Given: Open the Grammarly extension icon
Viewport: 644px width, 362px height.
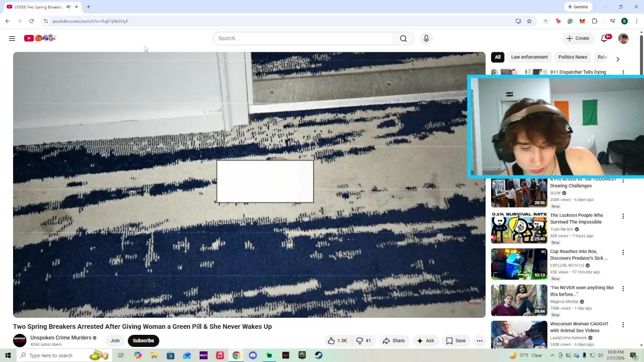Looking at the screenshot, I should click(570, 21).
